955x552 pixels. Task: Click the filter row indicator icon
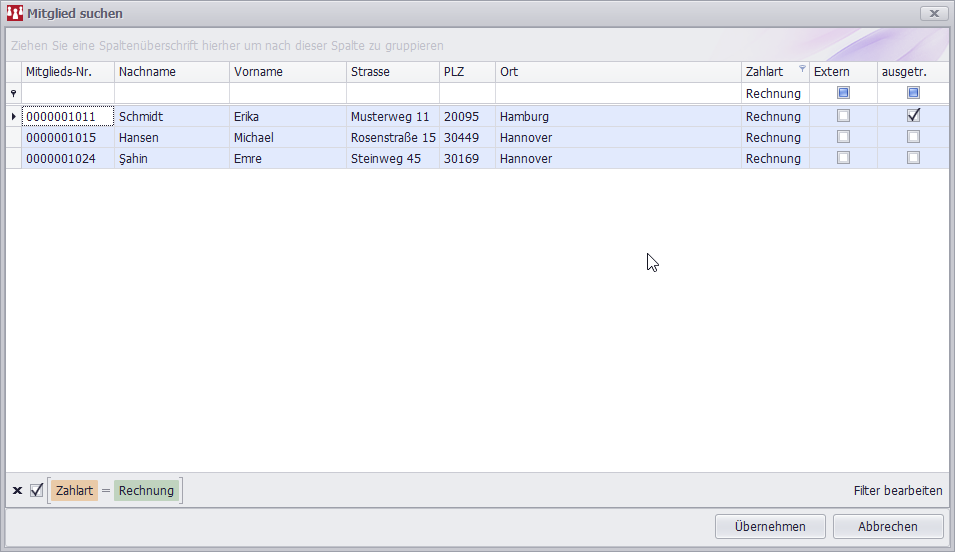[13, 93]
